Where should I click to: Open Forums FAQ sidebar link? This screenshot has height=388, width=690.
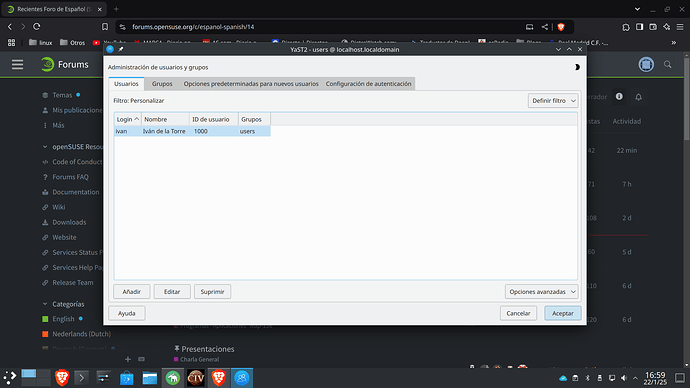tap(70, 177)
